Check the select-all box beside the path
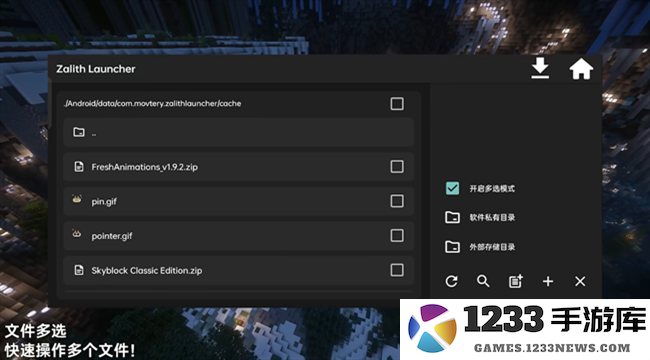The height and width of the screenshot is (360, 650). [x=397, y=104]
